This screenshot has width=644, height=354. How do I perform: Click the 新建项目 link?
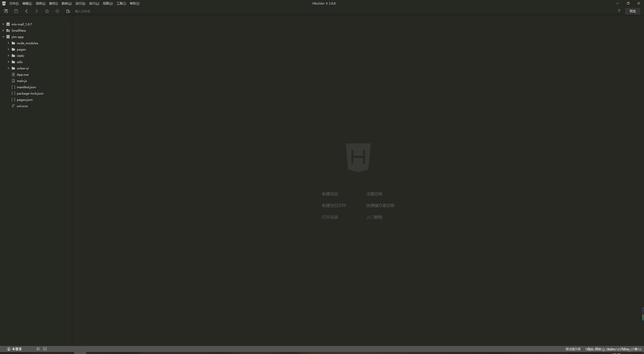click(x=330, y=194)
